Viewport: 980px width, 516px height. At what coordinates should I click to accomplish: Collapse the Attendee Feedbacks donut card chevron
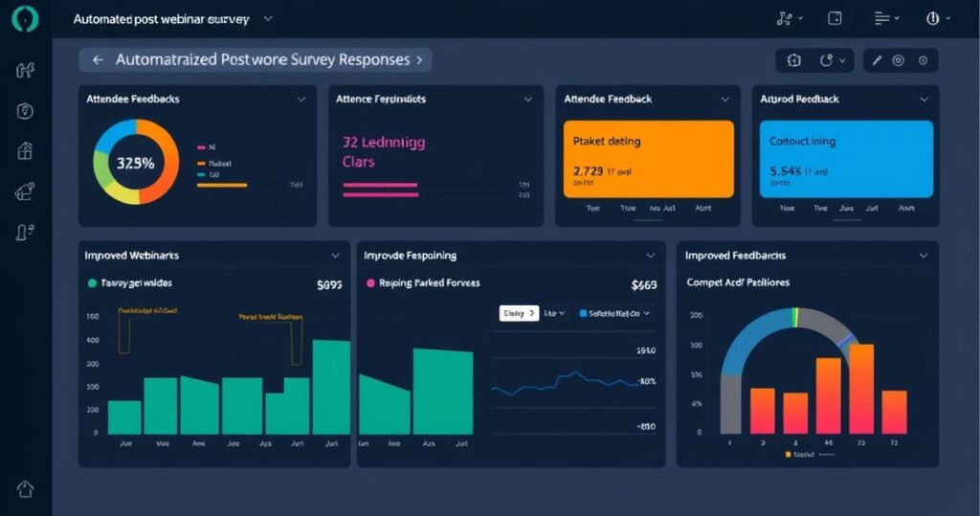[301, 99]
